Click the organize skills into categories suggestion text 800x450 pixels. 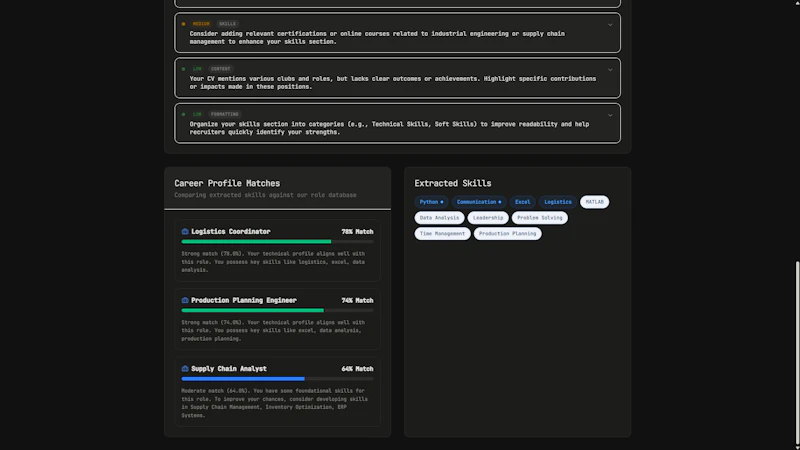click(389, 128)
